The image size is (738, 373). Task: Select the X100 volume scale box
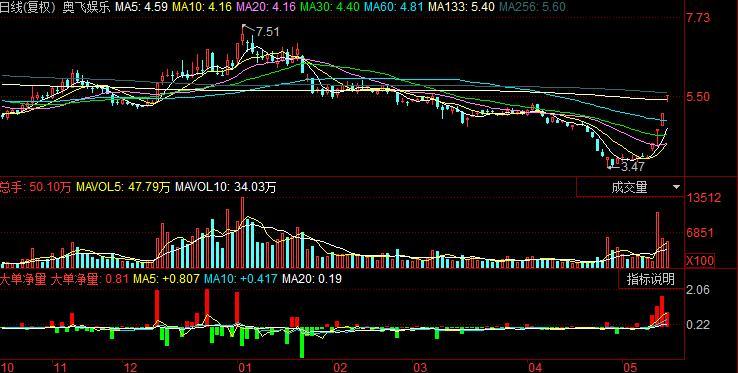coord(700,260)
